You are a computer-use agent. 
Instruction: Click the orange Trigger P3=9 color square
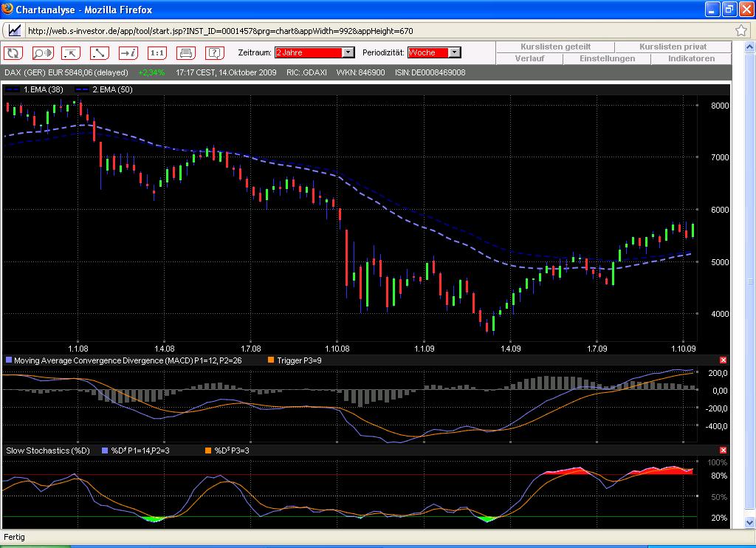tap(271, 360)
